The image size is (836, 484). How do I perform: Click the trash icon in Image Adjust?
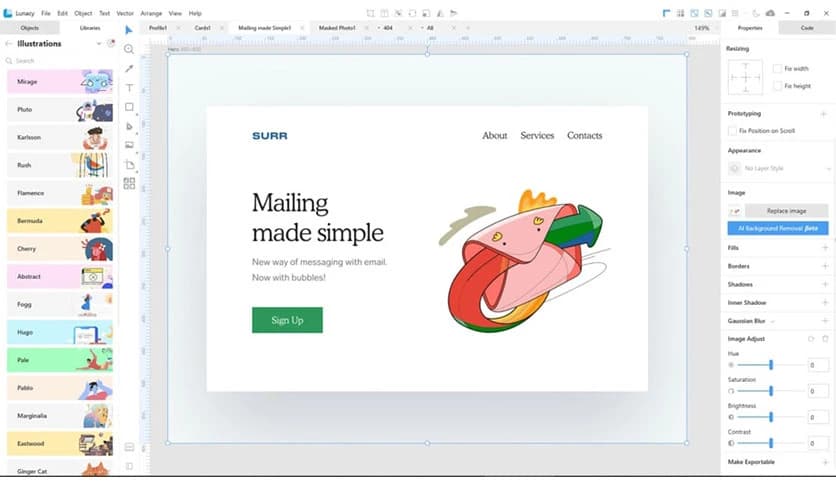(x=825, y=338)
